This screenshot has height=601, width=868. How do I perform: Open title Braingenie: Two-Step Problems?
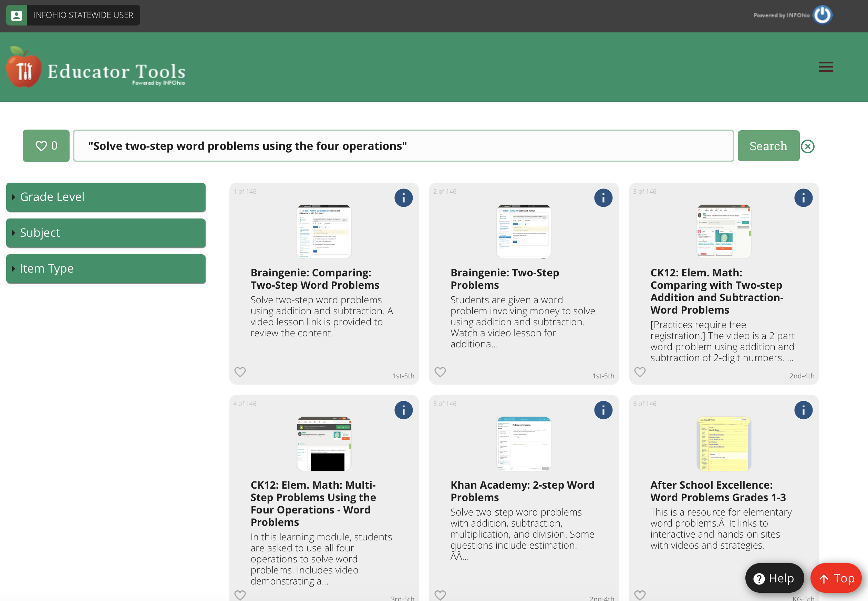click(x=504, y=279)
